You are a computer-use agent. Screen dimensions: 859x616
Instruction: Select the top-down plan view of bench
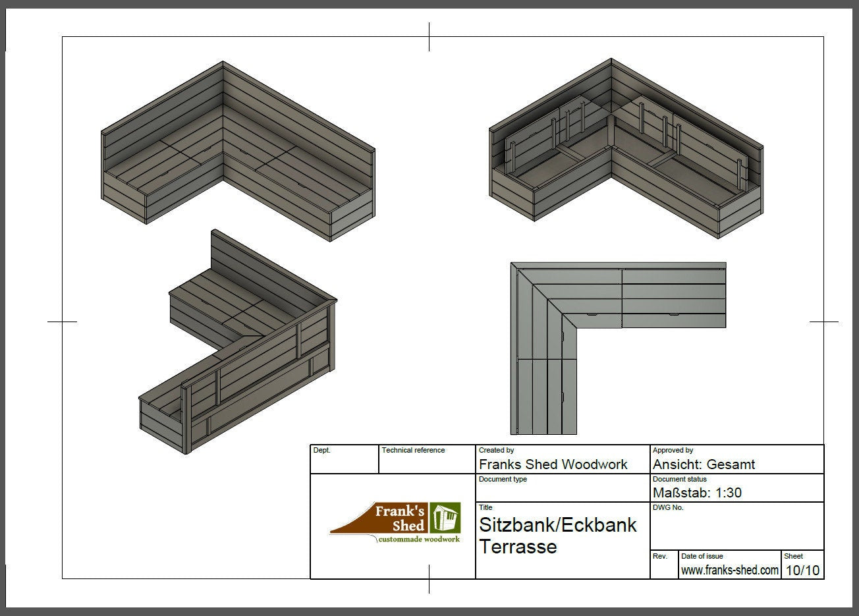coord(617,346)
